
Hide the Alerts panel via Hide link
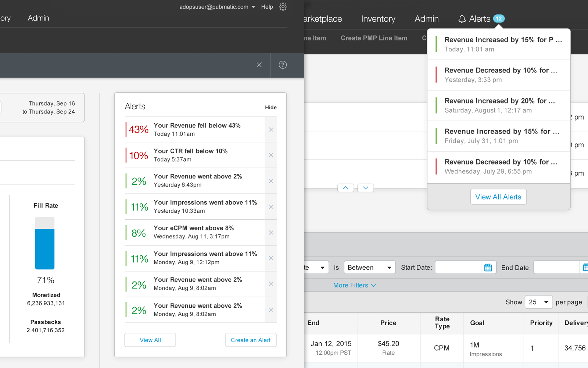pyautogui.click(x=270, y=107)
